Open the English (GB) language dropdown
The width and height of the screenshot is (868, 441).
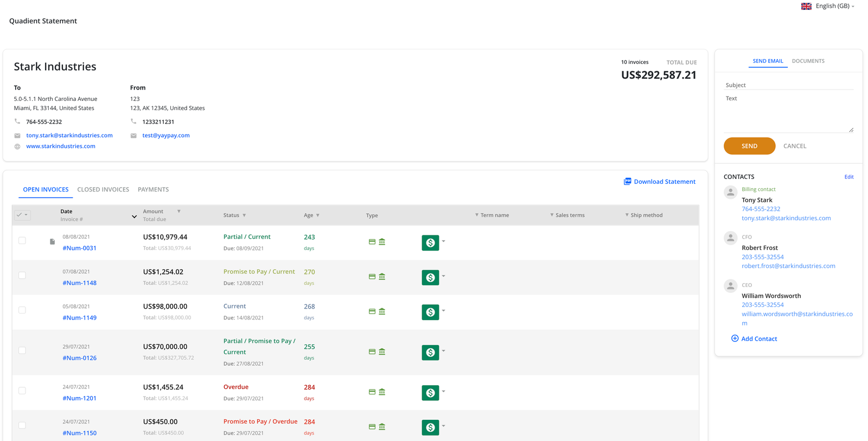click(835, 6)
